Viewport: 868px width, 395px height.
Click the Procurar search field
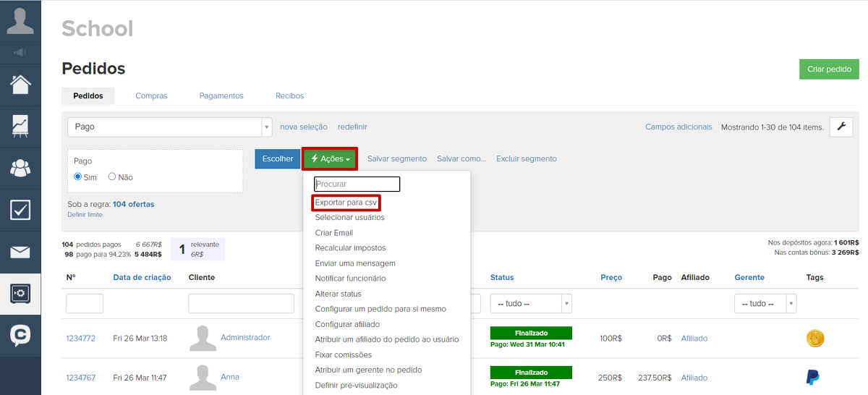pyautogui.click(x=357, y=184)
